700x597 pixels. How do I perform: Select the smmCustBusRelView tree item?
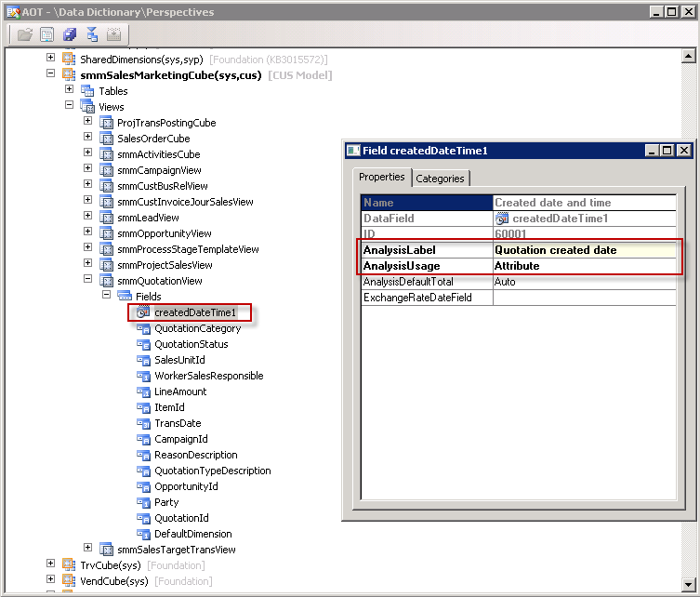click(163, 186)
